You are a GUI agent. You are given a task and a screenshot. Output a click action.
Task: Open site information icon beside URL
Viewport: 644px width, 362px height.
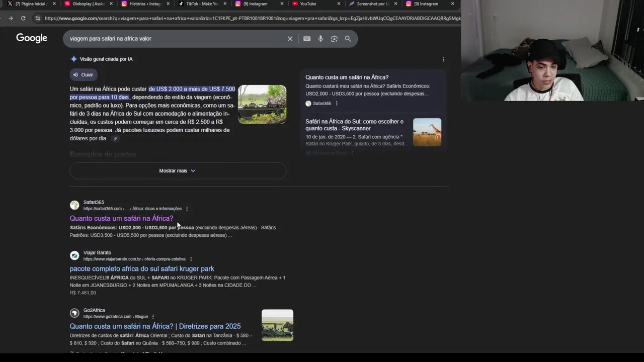37,18
